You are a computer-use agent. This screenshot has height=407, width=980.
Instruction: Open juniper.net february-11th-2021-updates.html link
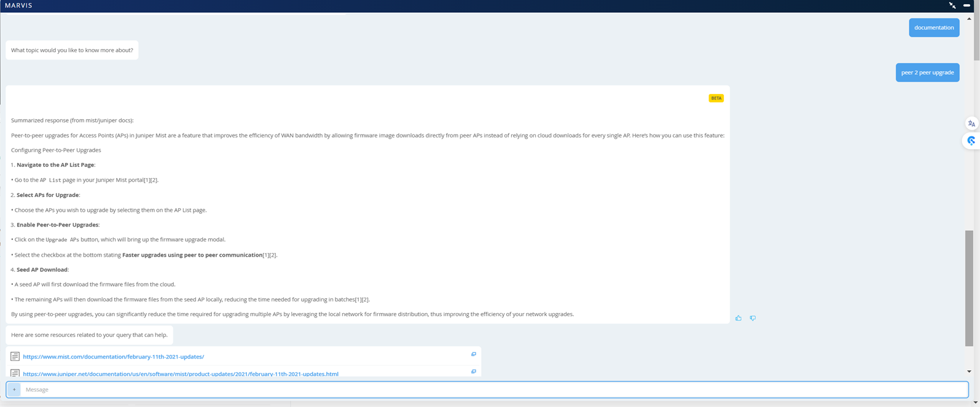[181, 373]
